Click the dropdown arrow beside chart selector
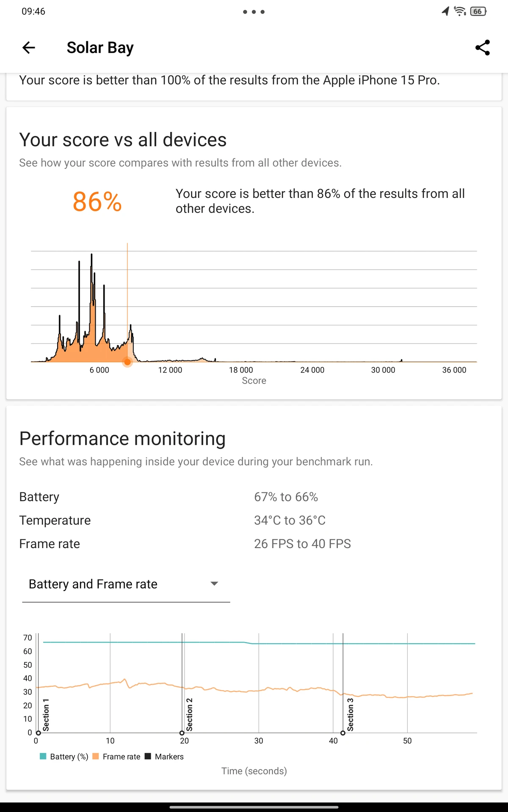This screenshot has height=812, width=508. tap(214, 584)
